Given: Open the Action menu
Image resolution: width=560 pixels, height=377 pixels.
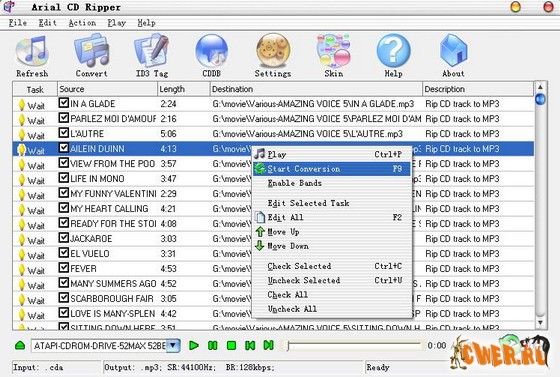Looking at the screenshot, I should tap(82, 23).
